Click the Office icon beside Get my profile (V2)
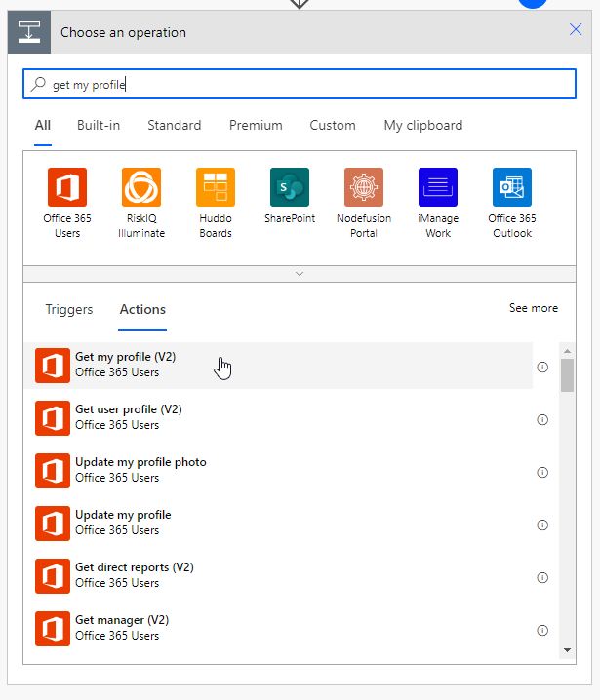This screenshot has width=600, height=700. click(x=53, y=366)
